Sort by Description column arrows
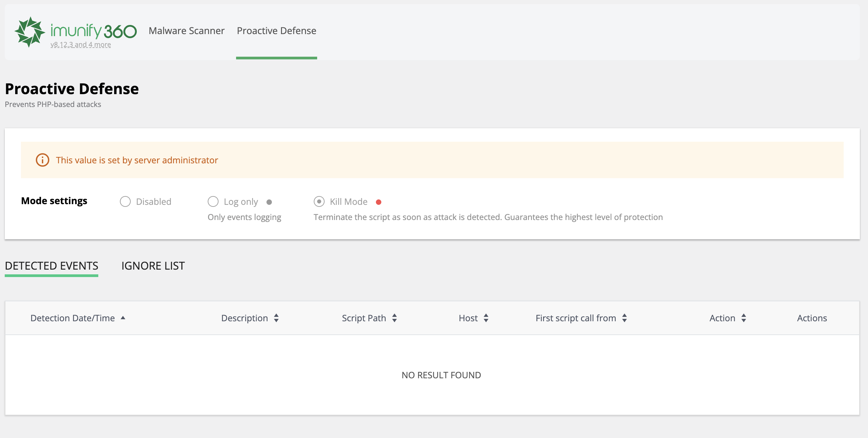Image resolution: width=868 pixels, height=438 pixels. coord(276,318)
